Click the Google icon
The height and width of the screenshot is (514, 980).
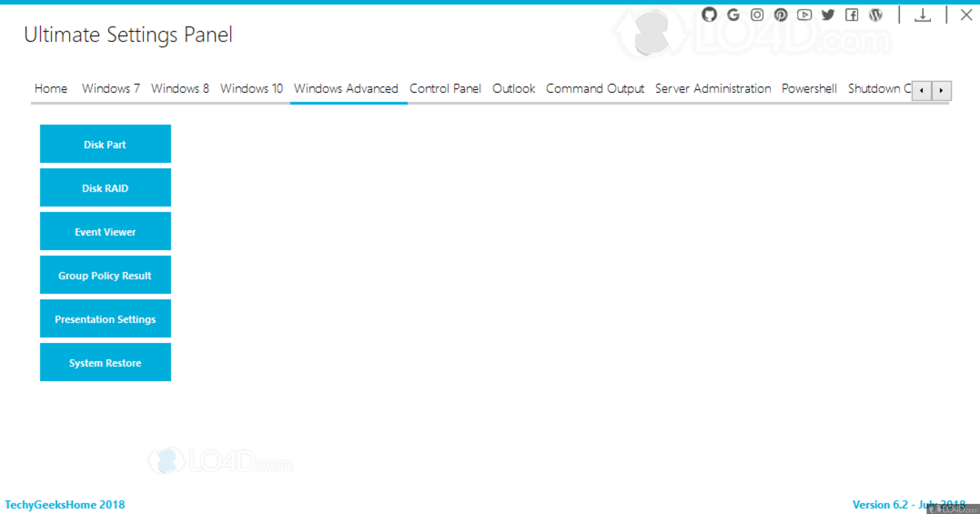click(733, 15)
